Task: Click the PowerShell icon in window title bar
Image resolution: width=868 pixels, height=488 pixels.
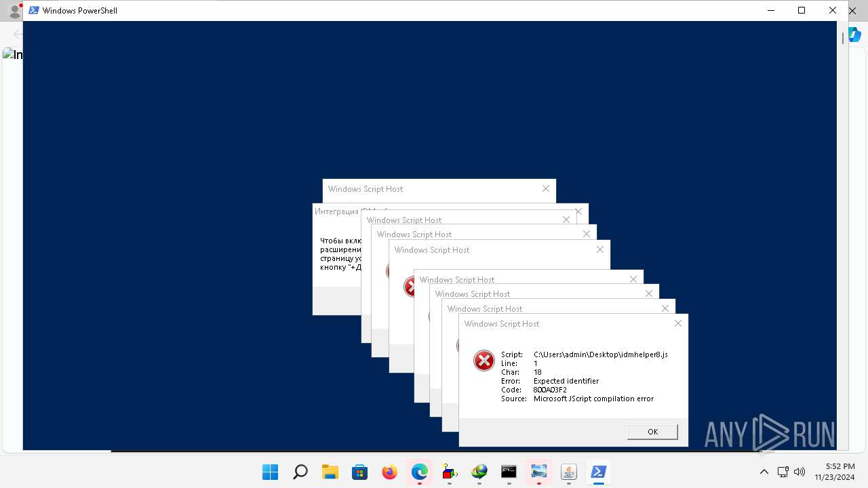Action: [x=33, y=10]
